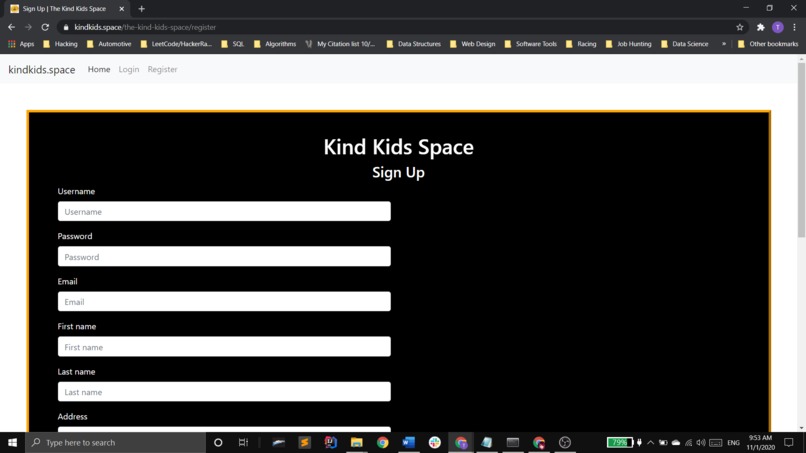806x453 pixels.
Task: Open the Algorithms bookmark folder
Action: pyautogui.click(x=275, y=44)
